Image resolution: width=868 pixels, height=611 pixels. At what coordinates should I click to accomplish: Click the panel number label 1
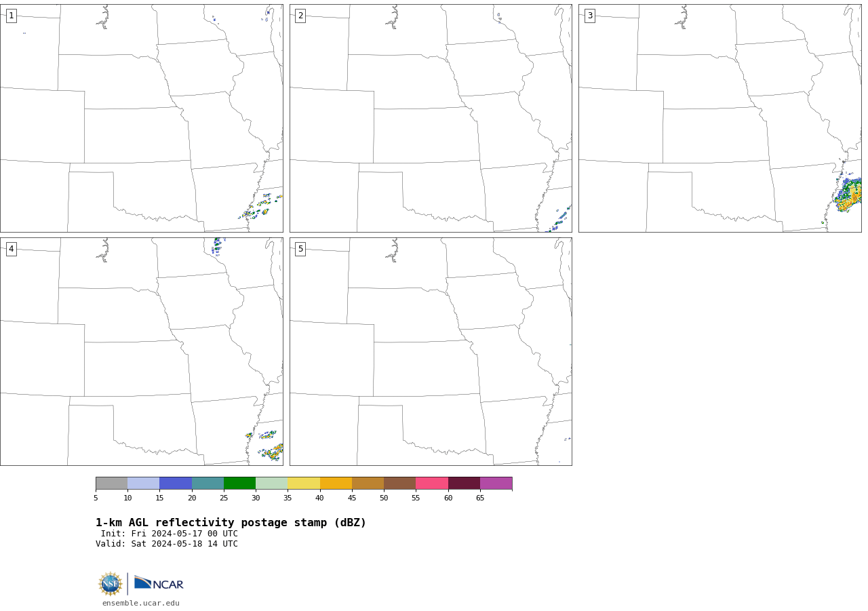11,16
